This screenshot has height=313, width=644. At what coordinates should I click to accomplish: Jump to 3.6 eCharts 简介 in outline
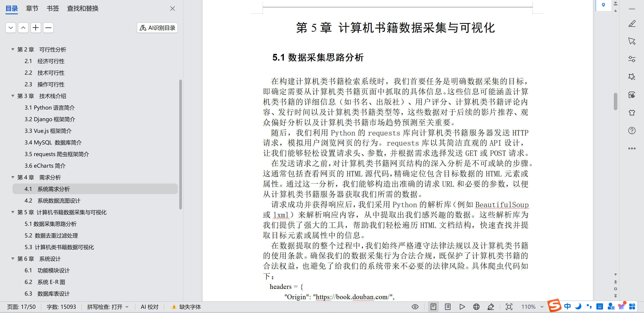point(45,166)
